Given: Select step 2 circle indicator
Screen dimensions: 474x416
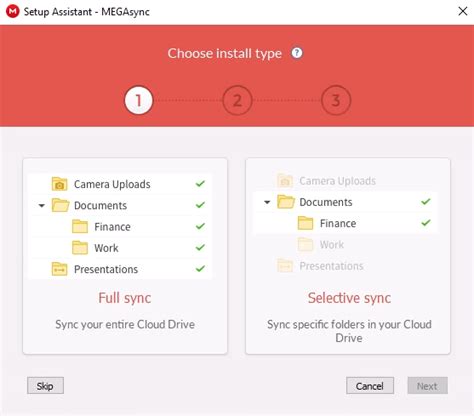Looking at the screenshot, I should (x=237, y=100).
